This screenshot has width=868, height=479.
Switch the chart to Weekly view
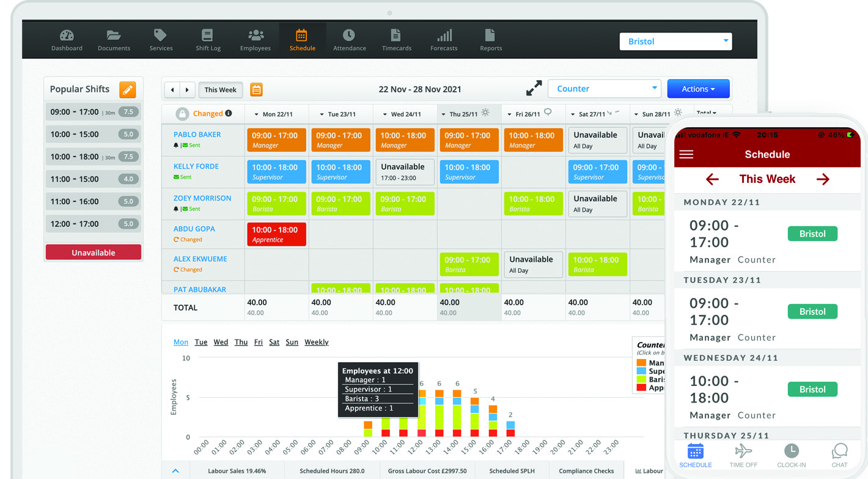pyautogui.click(x=316, y=342)
